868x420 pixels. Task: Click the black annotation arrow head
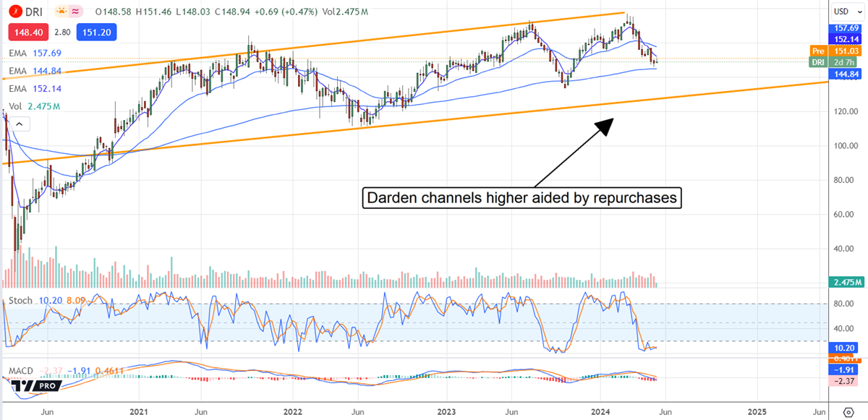coord(605,124)
